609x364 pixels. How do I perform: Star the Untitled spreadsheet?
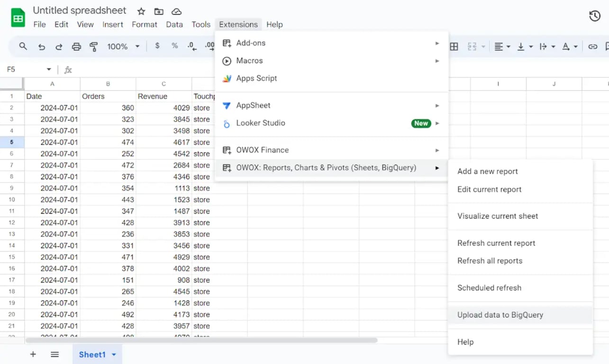click(141, 11)
